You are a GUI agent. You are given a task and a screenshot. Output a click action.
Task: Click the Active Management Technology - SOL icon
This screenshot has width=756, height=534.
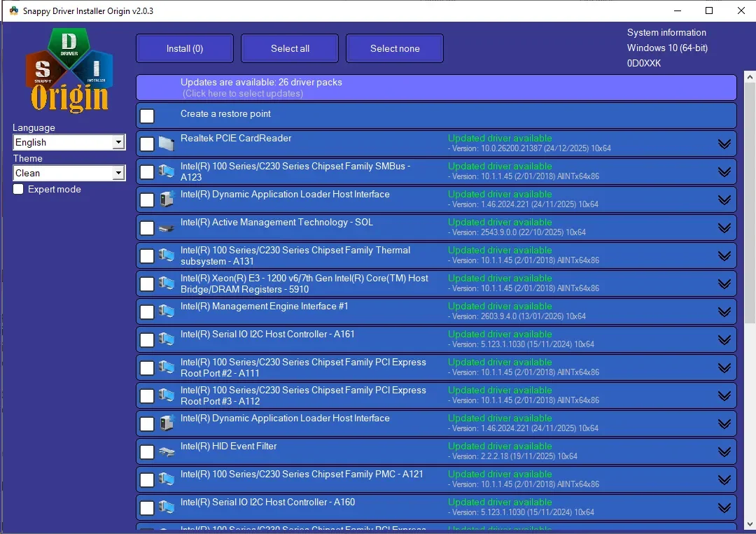coord(167,227)
